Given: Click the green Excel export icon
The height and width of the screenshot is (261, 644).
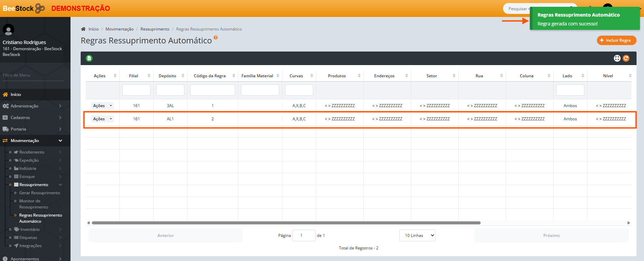Looking at the screenshot, I should coord(89,58).
